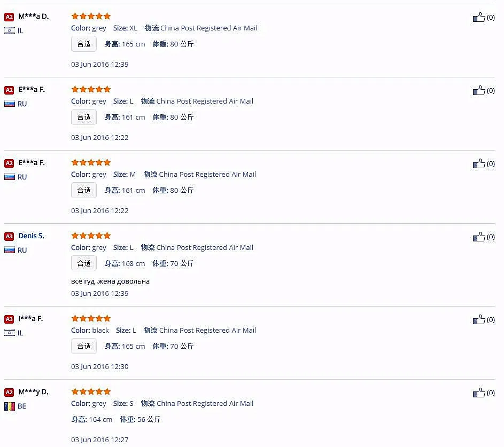Click the 合适 tag in I***a F. review

point(84,347)
